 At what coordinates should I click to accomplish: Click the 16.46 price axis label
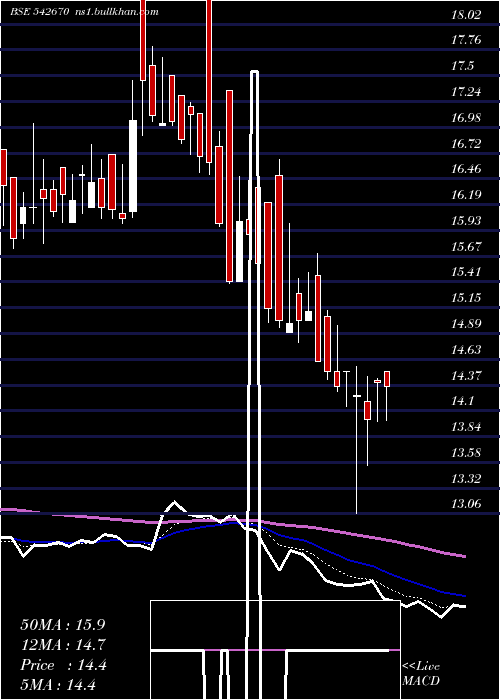point(466,169)
